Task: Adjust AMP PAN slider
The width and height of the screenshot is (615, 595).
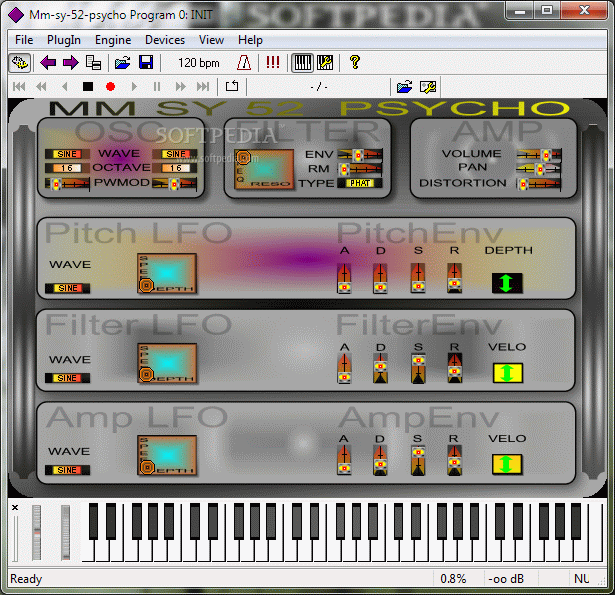Action: click(539, 169)
